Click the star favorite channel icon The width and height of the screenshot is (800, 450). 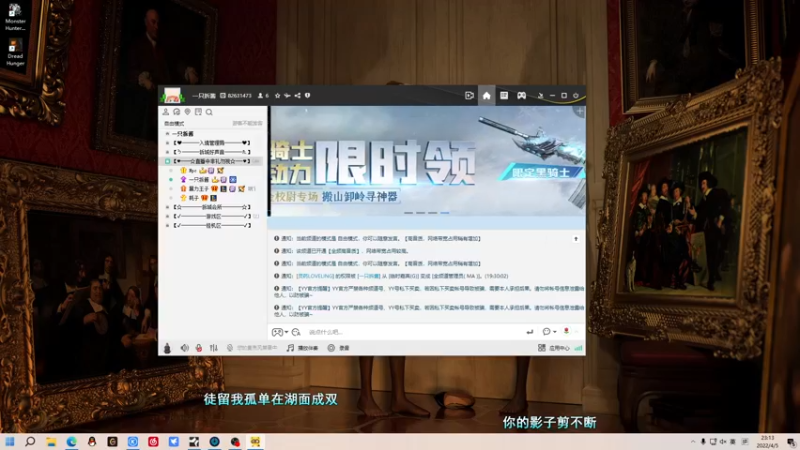(x=277, y=95)
